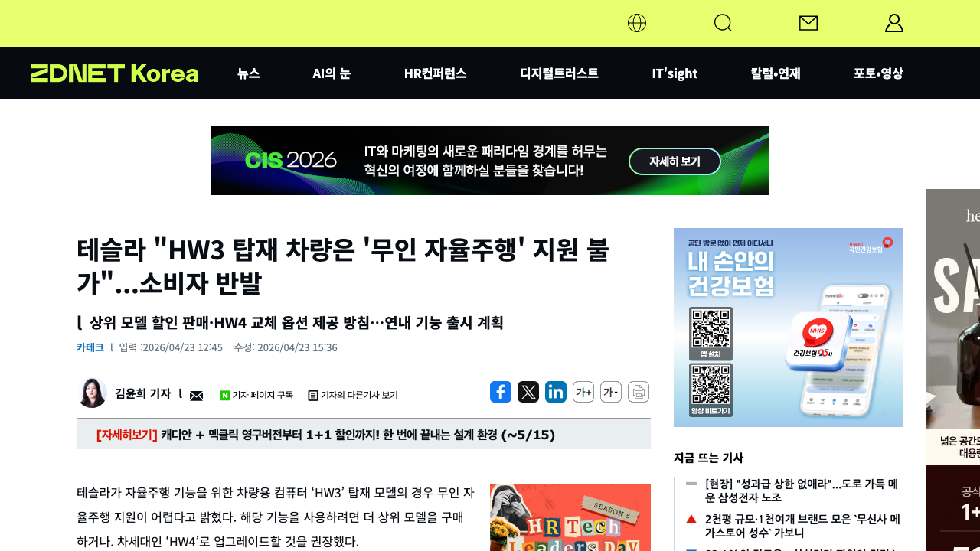
Task: Share article on X
Action: [528, 392]
